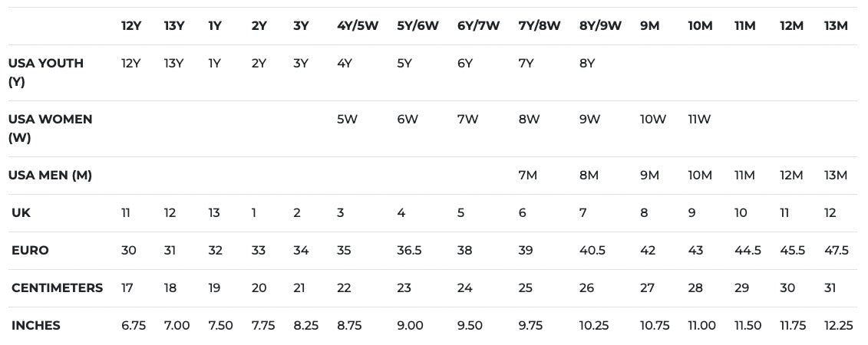Select the USA MEN (M) row label

[x=51, y=176]
